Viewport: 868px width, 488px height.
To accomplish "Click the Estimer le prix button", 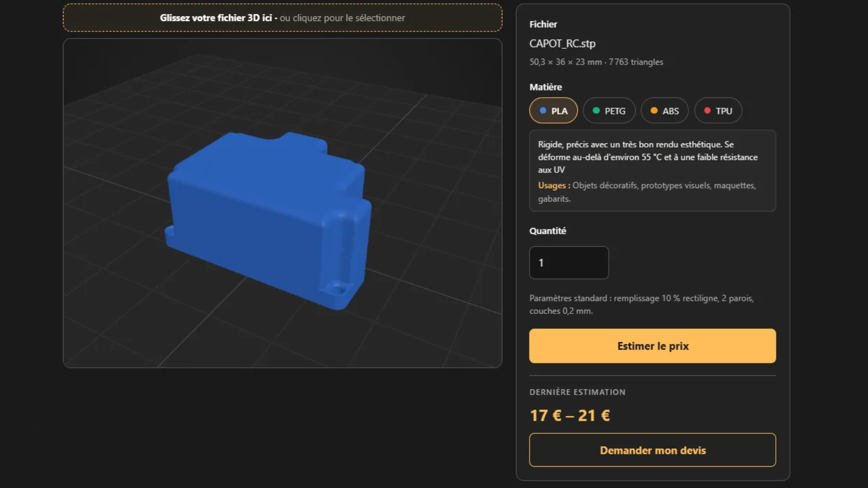I will pyautogui.click(x=653, y=346).
